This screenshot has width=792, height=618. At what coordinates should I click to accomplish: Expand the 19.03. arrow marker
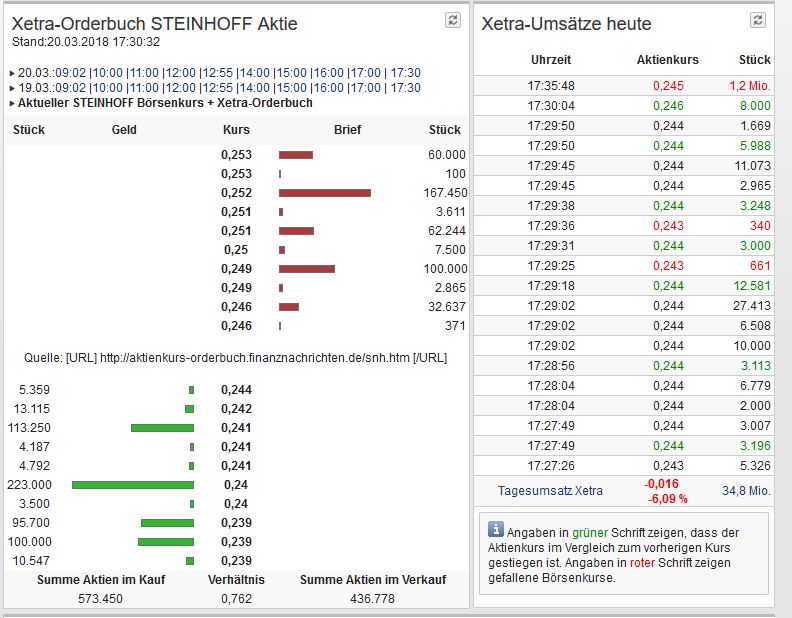(11, 88)
